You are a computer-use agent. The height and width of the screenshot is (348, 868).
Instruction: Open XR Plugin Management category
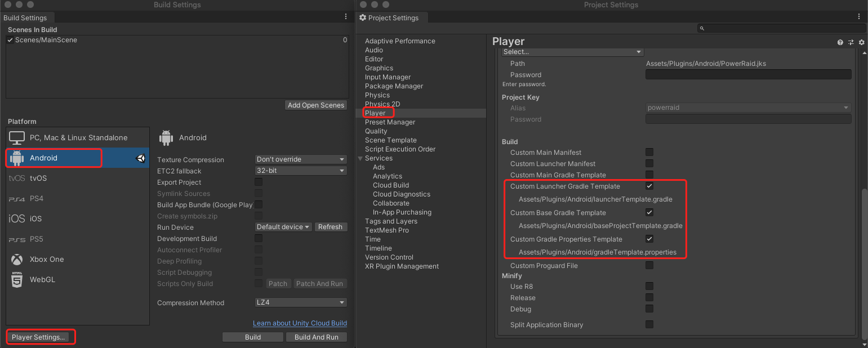pyautogui.click(x=402, y=266)
